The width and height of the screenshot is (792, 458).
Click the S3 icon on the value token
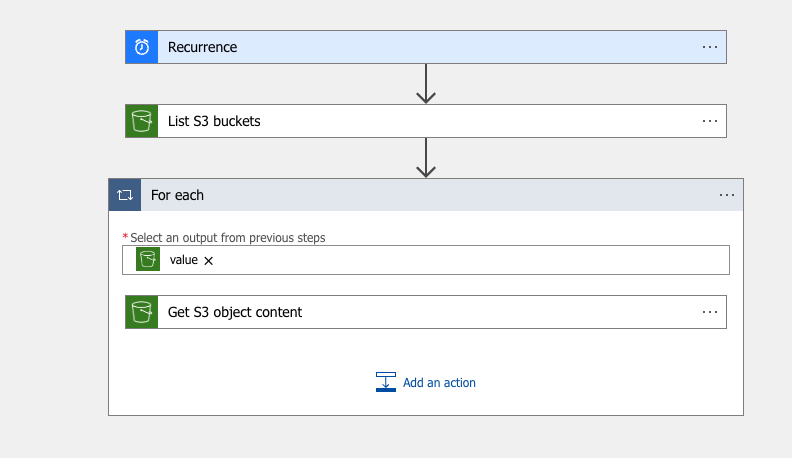[148, 260]
